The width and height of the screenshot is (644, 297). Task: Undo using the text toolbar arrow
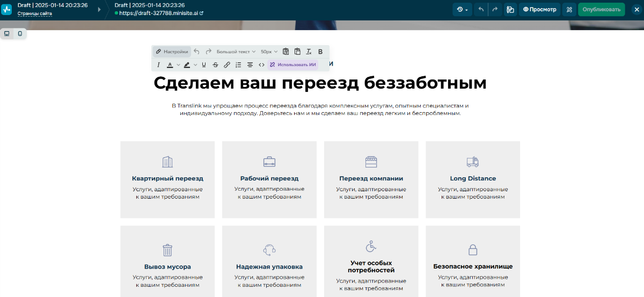[x=196, y=52]
